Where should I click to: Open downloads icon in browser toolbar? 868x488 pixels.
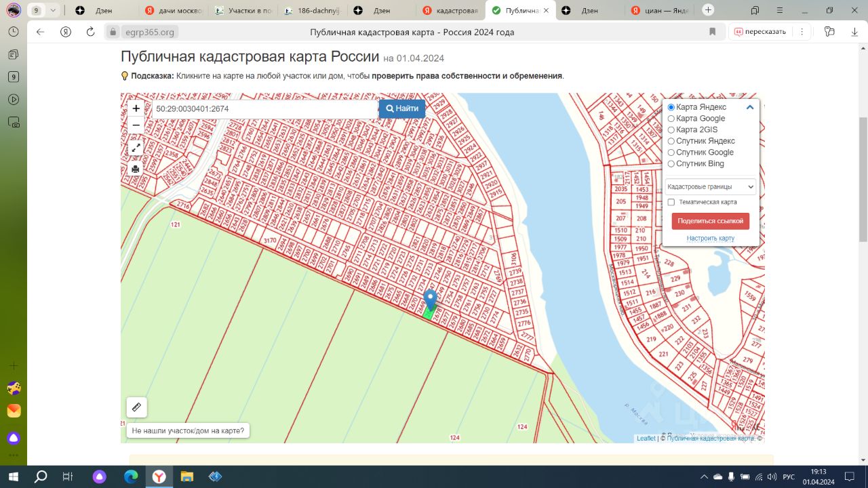tap(854, 32)
